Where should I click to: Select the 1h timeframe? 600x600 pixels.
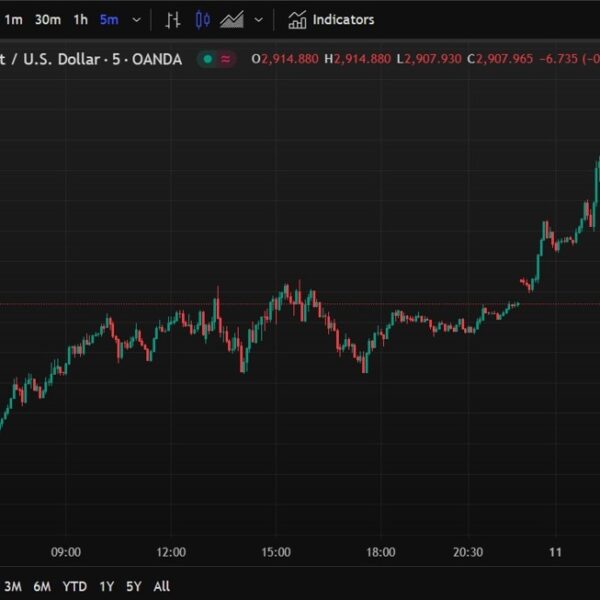80,20
